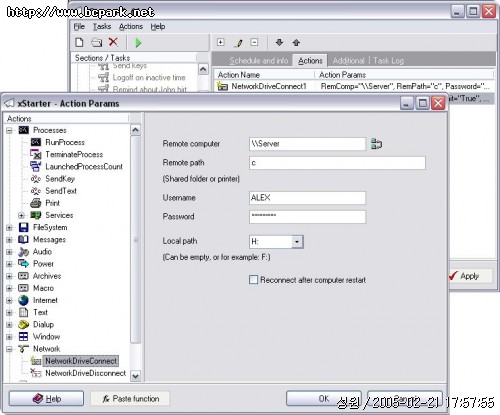Click the Services icon in actions tree
500x415 pixels.
(35, 215)
